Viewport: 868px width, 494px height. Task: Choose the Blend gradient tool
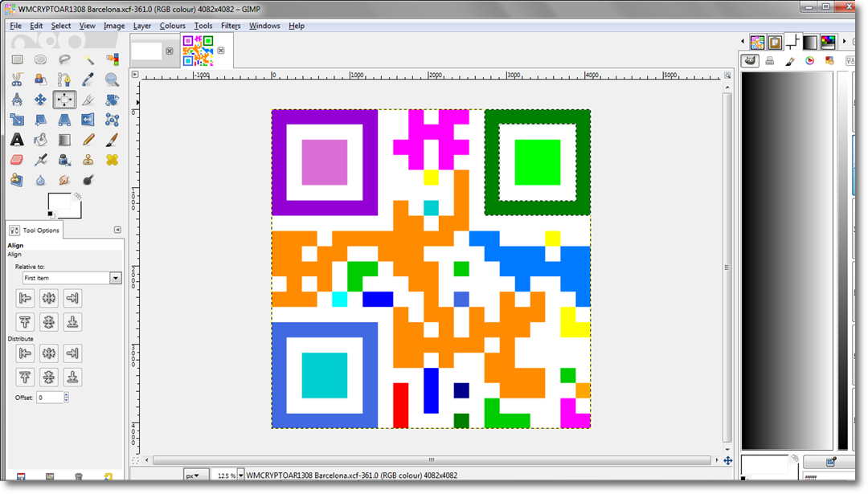click(x=64, y=140)
